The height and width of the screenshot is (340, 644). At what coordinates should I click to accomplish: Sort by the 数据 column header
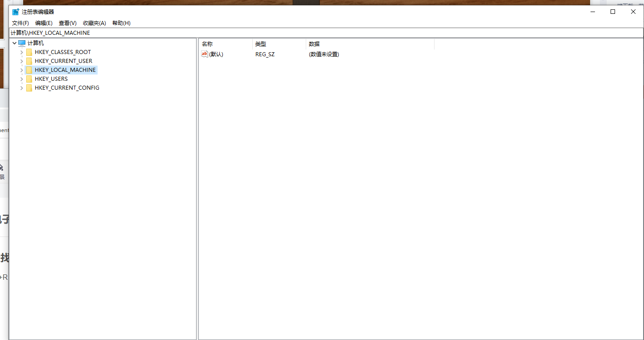[370, 44]
